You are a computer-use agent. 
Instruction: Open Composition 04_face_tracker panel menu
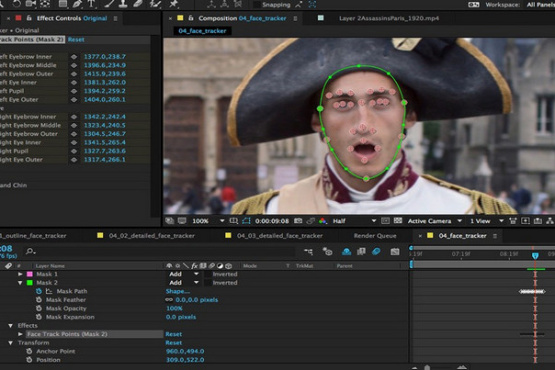(295, 18)
